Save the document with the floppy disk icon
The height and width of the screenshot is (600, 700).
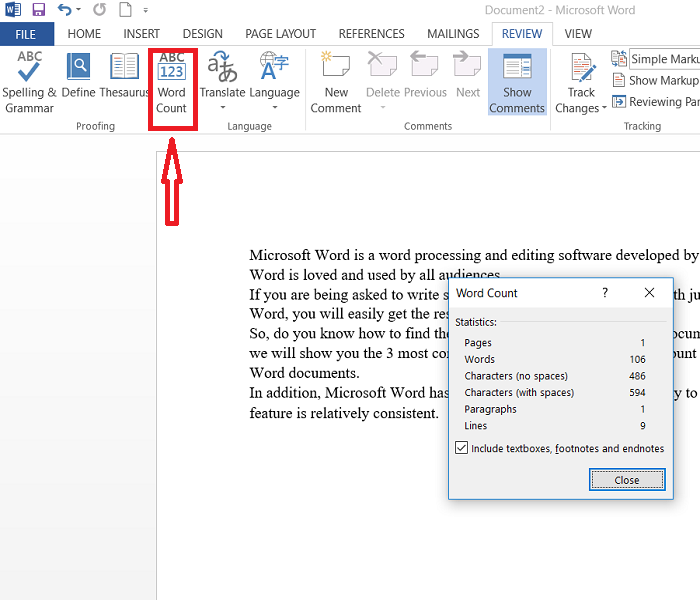click(39, 9)
